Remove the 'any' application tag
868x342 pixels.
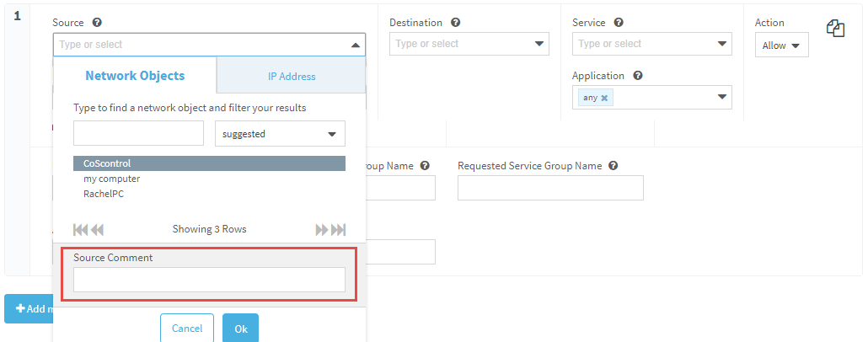604,98
